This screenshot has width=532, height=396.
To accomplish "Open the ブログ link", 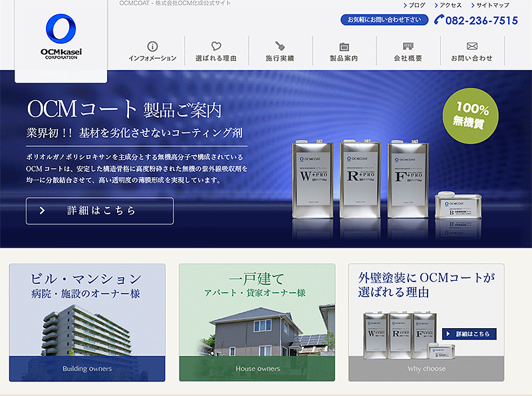I will click(414, 5).
